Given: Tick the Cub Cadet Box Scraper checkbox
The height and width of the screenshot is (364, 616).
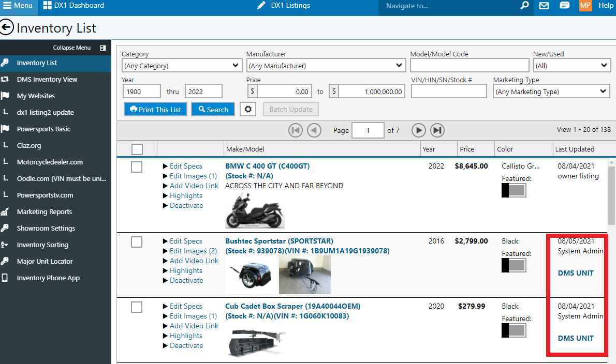Looking at the screenshot, I should (137, 307).
